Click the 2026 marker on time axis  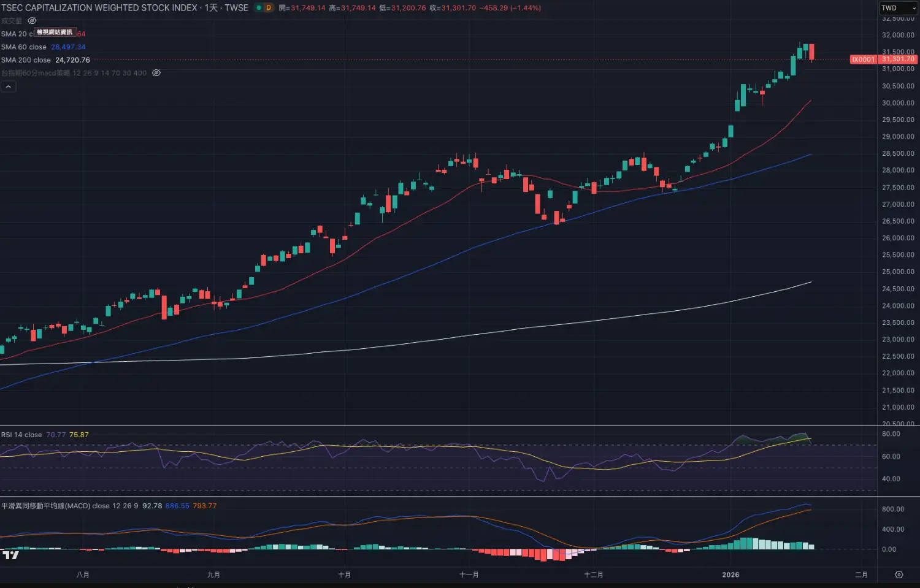(x=730, y=575)
